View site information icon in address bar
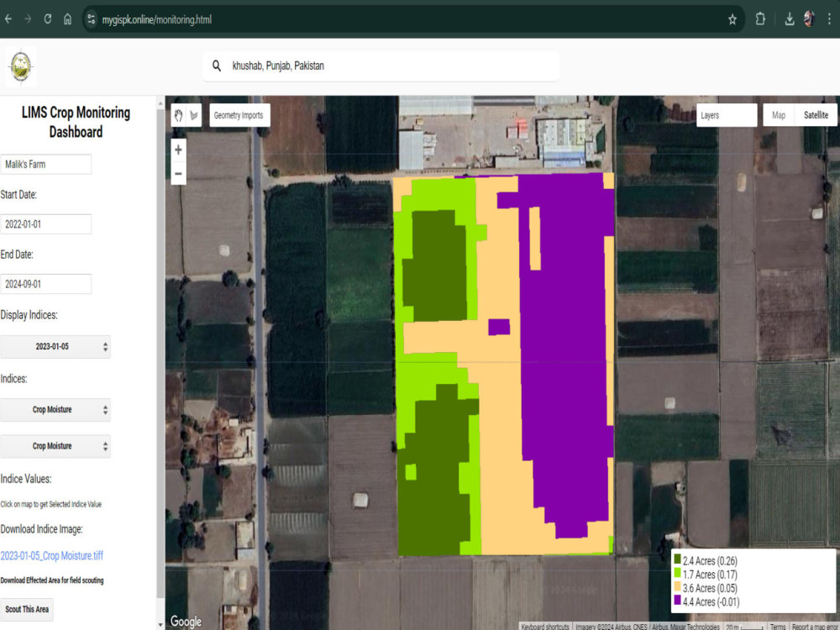840x630 pixels. pos(91,19)
